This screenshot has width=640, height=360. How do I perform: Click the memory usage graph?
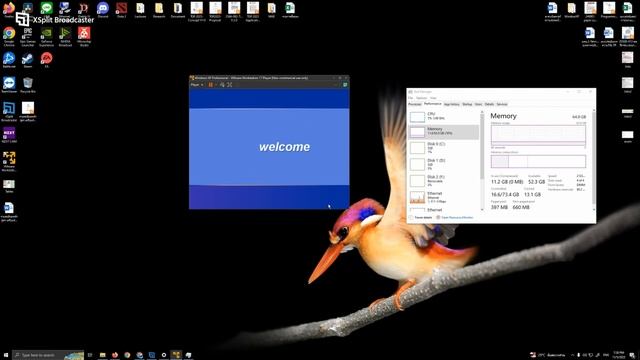pyautogui.click(x=538, y=135)
